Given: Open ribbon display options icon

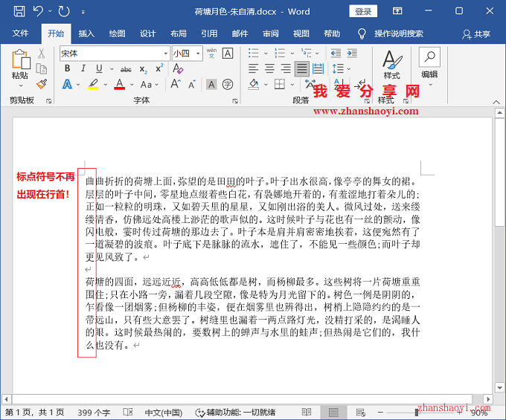Looking at the screenshot, I should pyautogui.click(x=397, y=11).
